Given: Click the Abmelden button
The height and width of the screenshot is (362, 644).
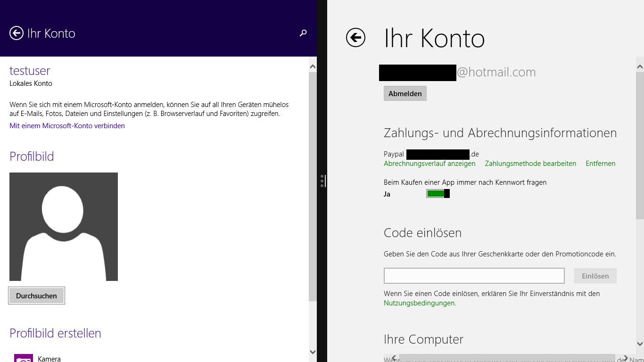Looking at the screenshot, I should click(405, 93).
